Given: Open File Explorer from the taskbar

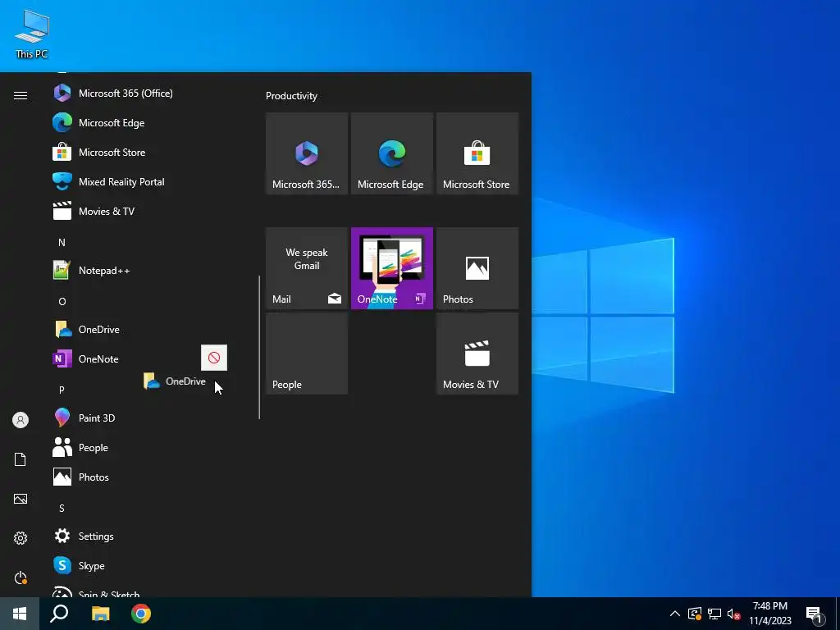Looking at the screenshot, I should tap(100, 614).
